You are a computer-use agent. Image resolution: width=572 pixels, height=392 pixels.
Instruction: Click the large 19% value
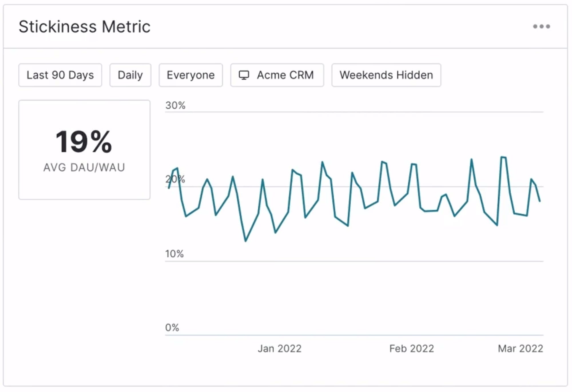pyautogui.click(x=84, y=142)
